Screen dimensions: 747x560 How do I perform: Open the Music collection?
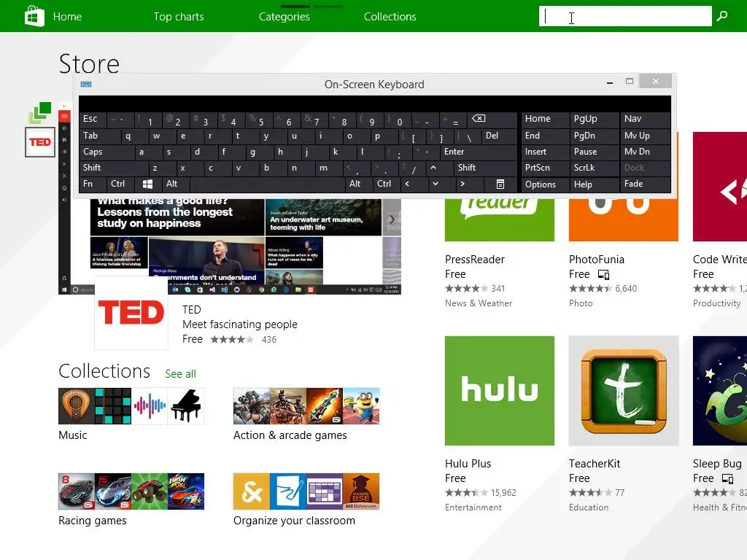tap(131, 414)
